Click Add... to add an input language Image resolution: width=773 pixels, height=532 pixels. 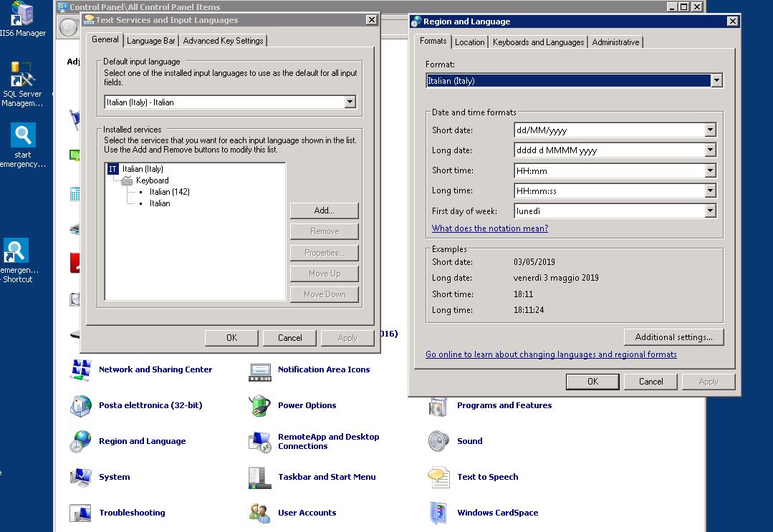coord(324,211)
